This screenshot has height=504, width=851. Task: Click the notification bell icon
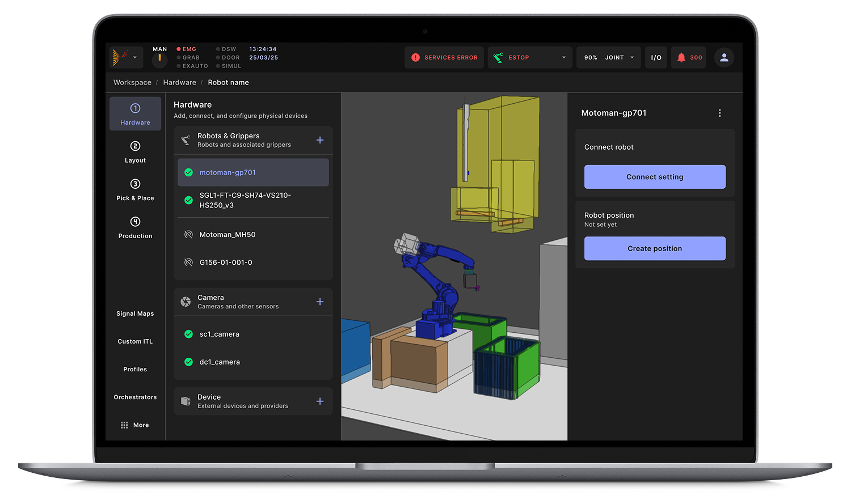pos(681,57)
